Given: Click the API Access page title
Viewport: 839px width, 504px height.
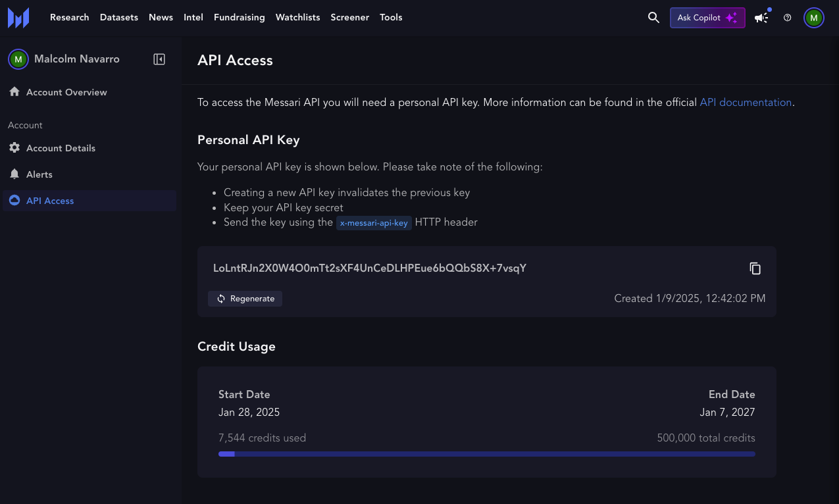Looking at the screenshot, I should [235, 61].
